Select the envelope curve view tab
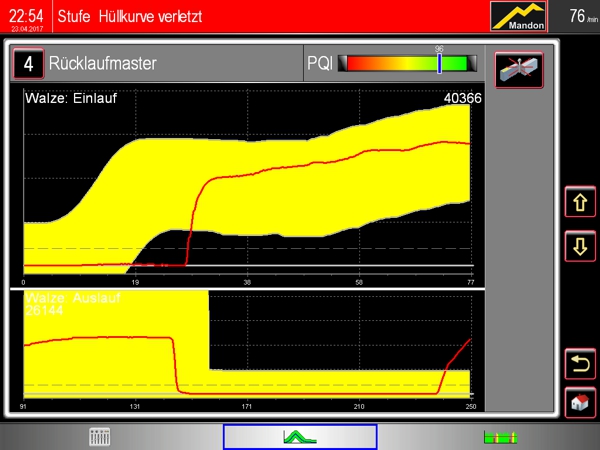 [299, 437]
